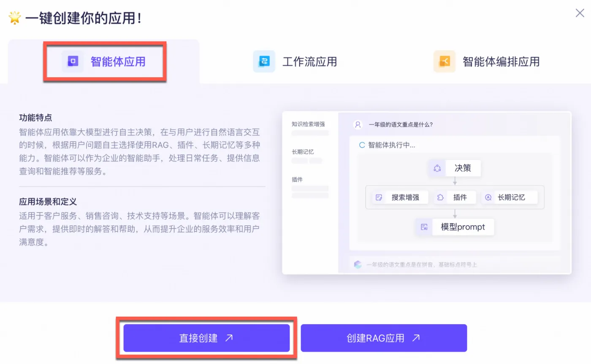
Task: Click the 功能特点 heading
Action: click(x=35, y=117)
